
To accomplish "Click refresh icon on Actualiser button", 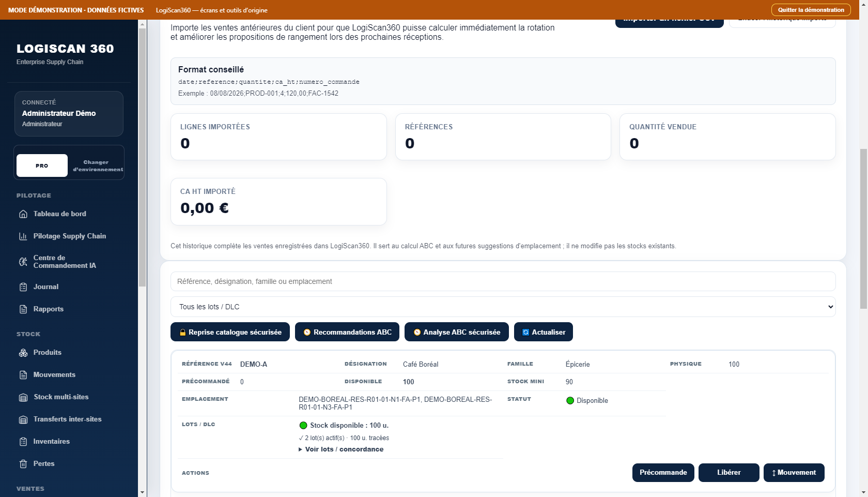I will [525, 332].
